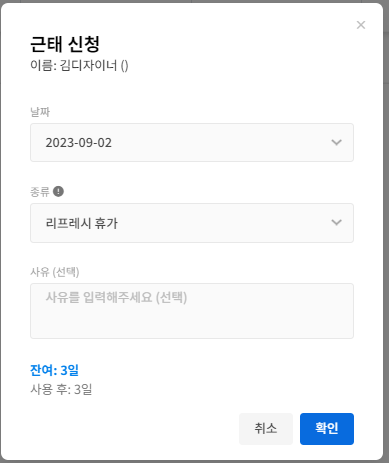
Task: Click the info icon beside 종류 label
Action: click(58, 191)
